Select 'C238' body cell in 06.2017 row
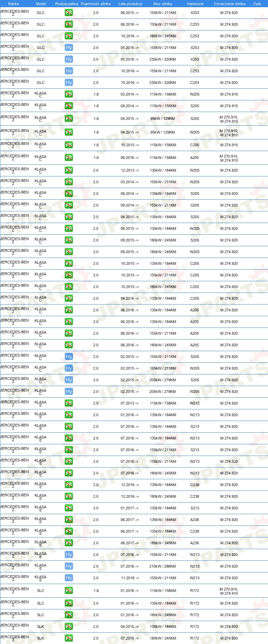The image size is (268, 644). coord(195,532)
